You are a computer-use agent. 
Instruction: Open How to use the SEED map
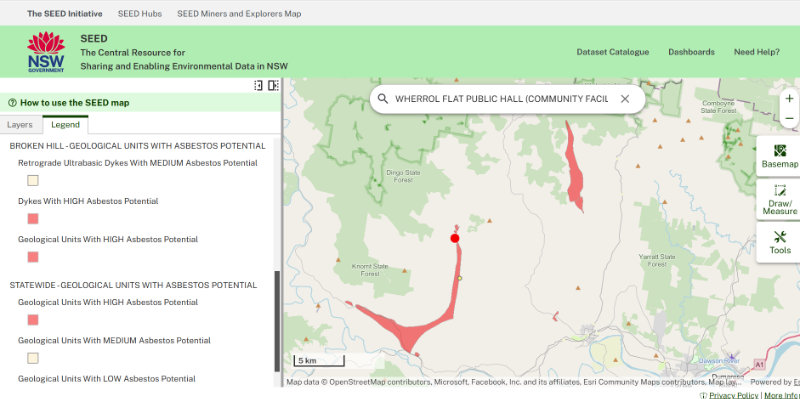[x=74, y=103]
